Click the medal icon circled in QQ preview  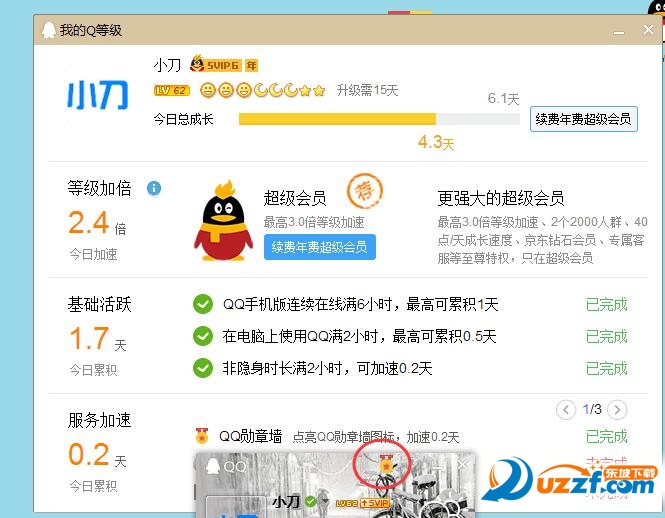[386, 465]
